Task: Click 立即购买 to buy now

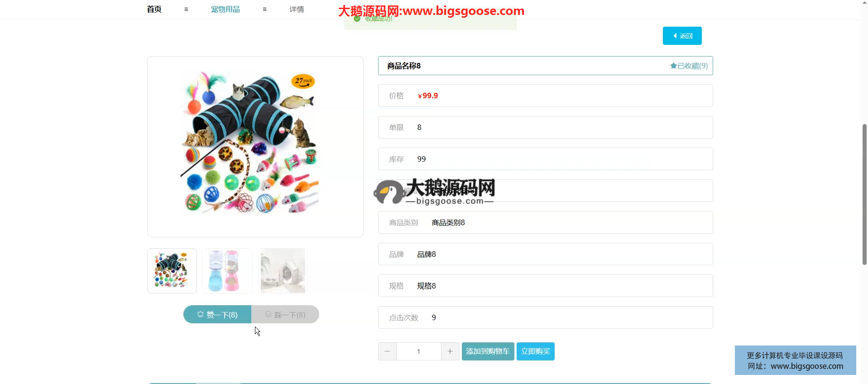Action: pyautogui.click(x=535, y=351)
